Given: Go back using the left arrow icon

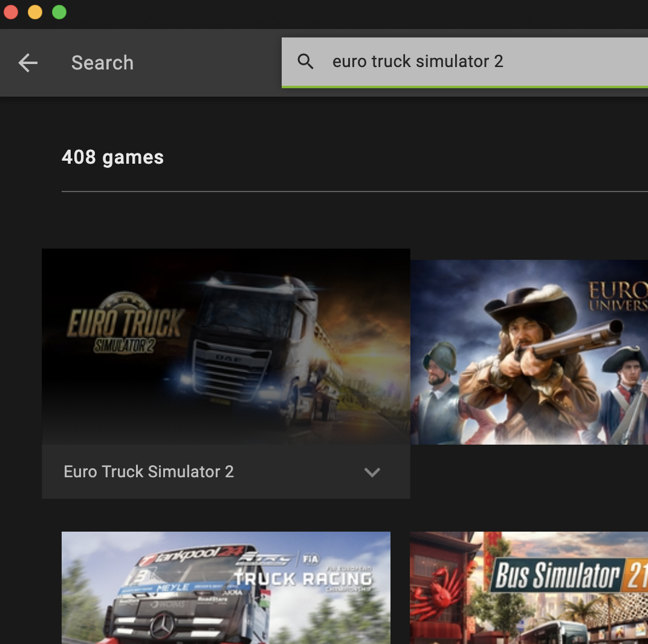Looking at the screenshot, I should [x=28, y=63].
